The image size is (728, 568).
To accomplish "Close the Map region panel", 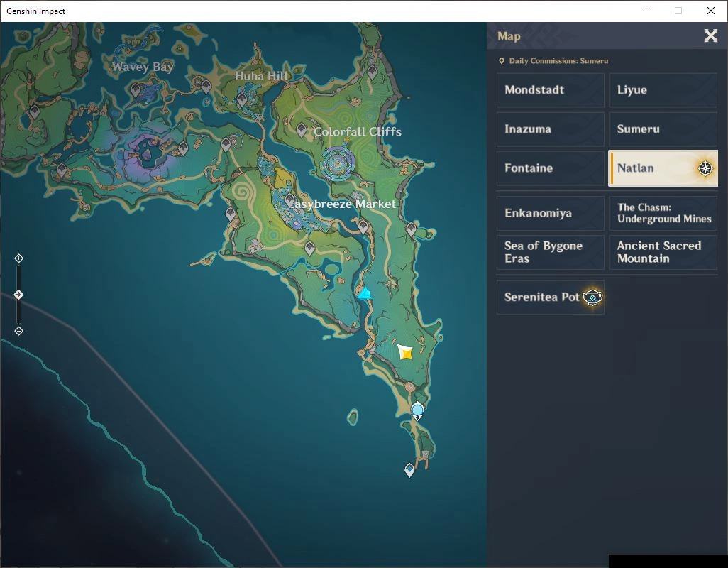I will 710,35.
